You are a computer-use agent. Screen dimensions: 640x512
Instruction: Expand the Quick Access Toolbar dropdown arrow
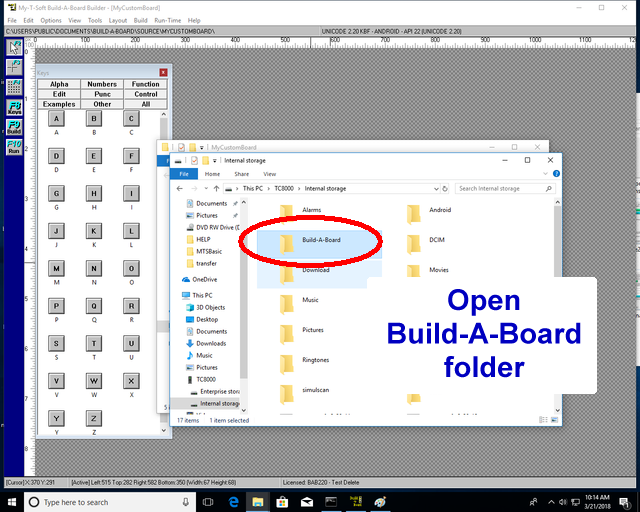216,160
